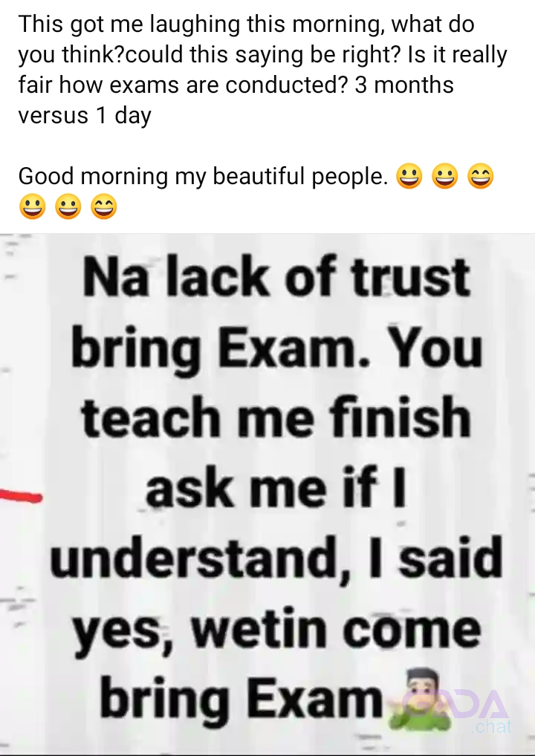Screen dimensions: 535x756
Task: Tap the "versus 1 day" caption line
Action: [x=85, y=116]
